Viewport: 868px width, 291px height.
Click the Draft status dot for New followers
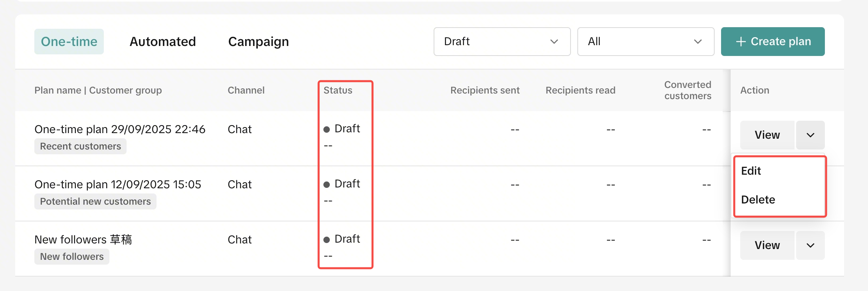(x=327, y=240)
